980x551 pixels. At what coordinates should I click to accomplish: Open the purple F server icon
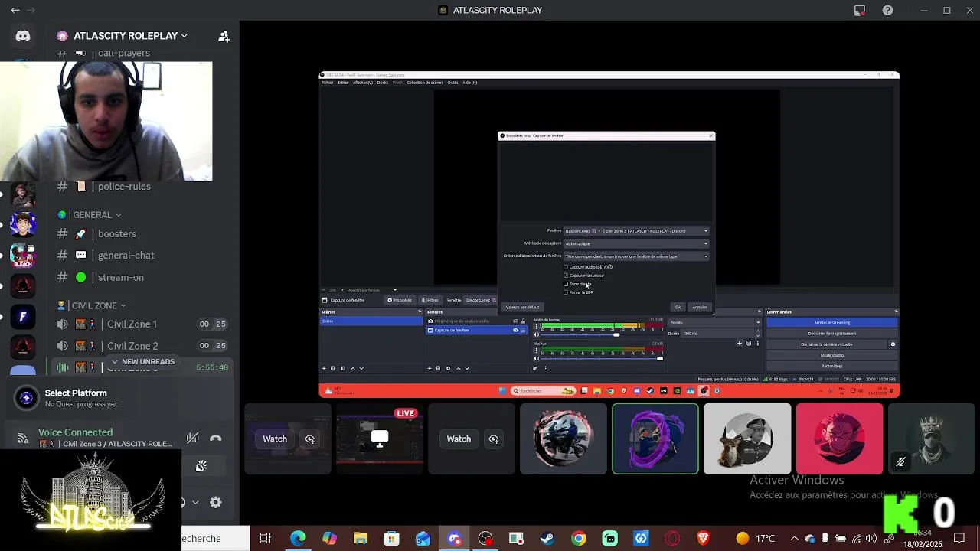(x=22, y=316)
